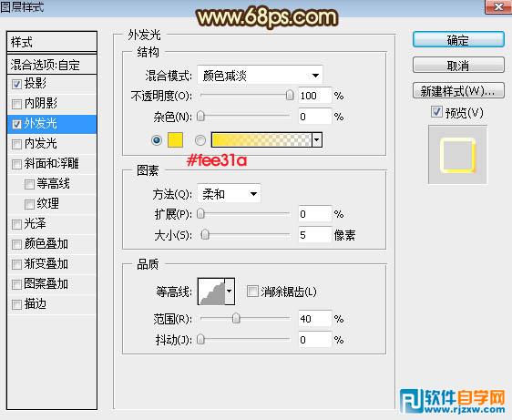
Task: Open 混合选项:自定 blending options
Action: pos(52,65)
